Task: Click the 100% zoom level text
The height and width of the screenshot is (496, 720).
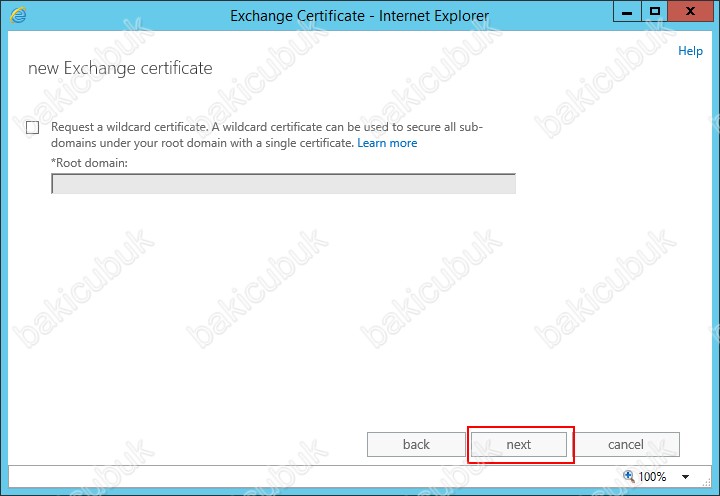Action: click(x=652, y=477)
